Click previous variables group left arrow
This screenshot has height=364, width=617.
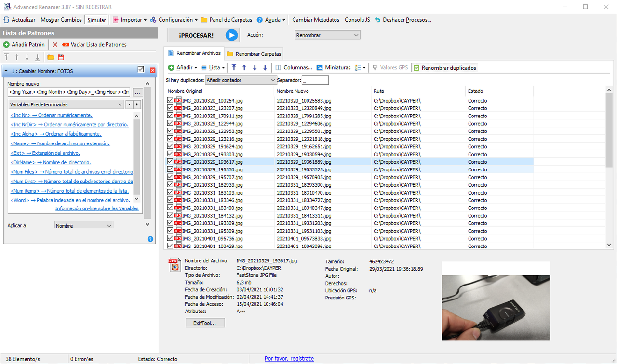pos(129,104)
